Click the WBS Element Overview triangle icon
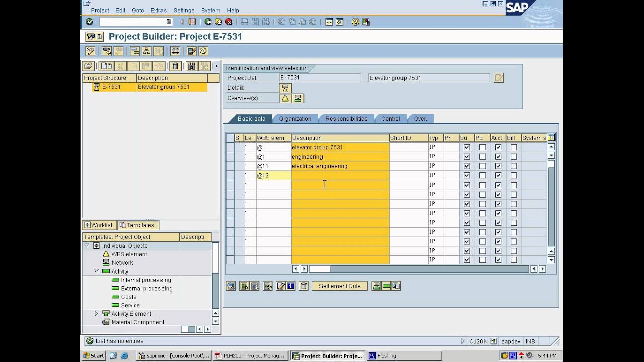The image size is (644, 362). 285,98
